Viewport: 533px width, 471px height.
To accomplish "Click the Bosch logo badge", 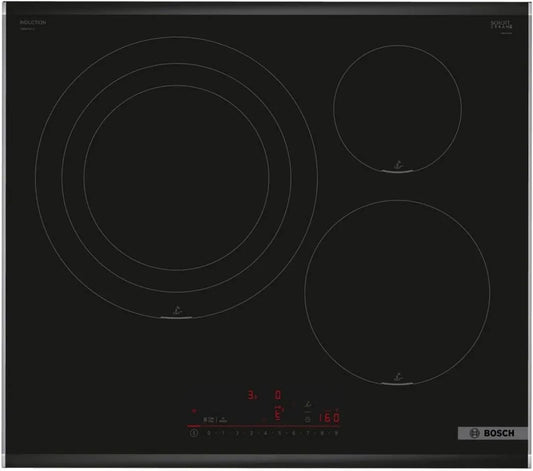I will tap(492, 433).
